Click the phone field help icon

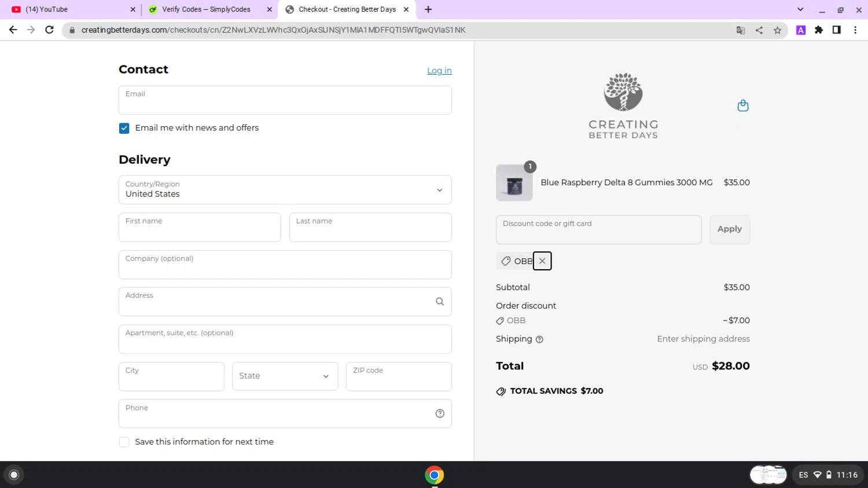click(440, 413)
